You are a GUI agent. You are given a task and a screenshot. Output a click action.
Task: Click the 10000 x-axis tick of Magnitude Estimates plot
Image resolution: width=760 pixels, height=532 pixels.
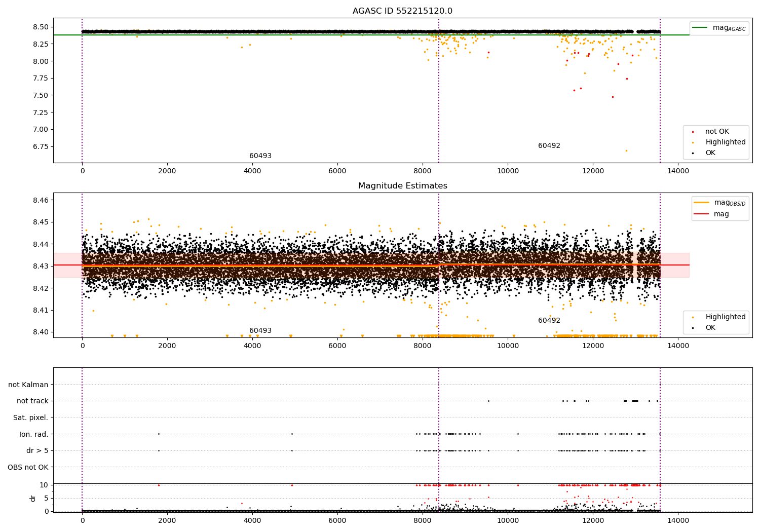point(508,346)
